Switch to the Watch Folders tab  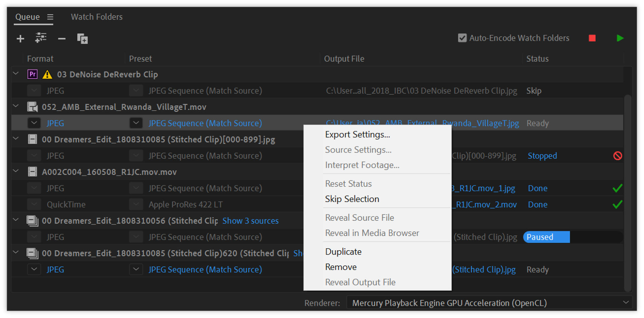click(x=97, y=16)
